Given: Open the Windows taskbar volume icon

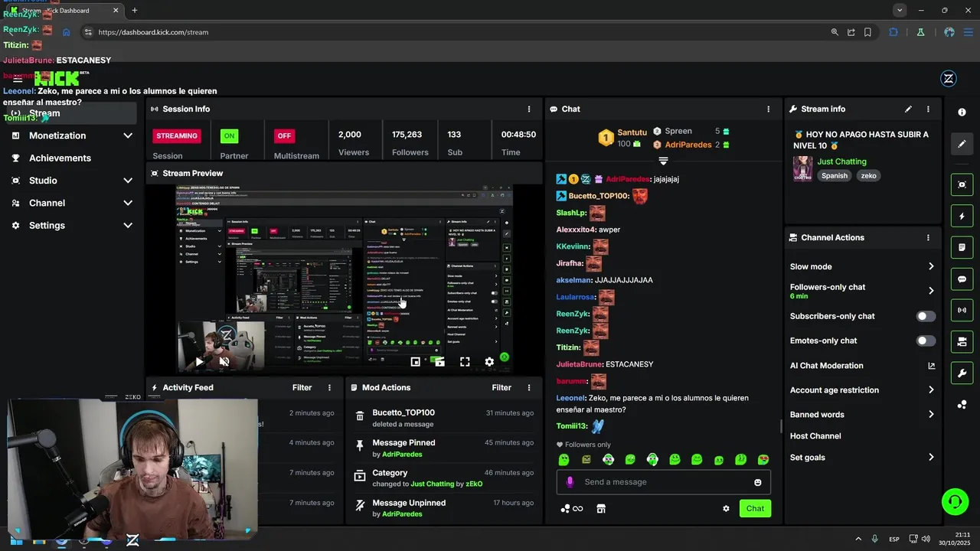Looking at the screenshot, I should [926, 539].
